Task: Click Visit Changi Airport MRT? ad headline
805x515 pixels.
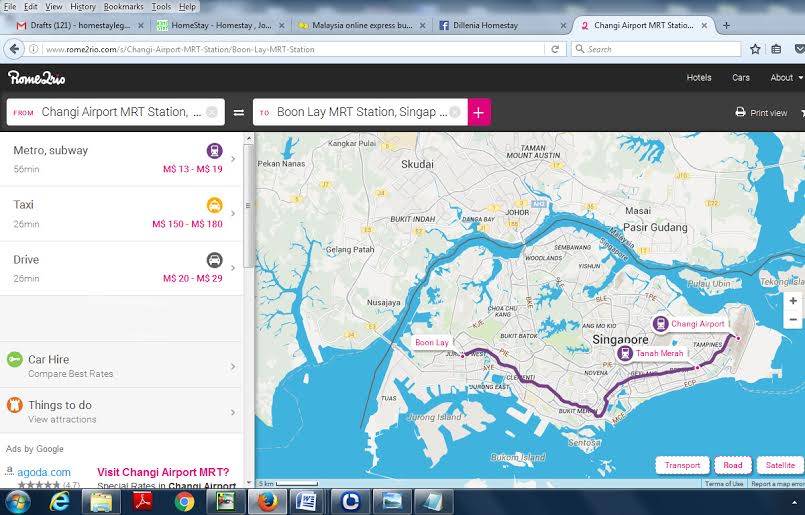Action: coord(163,472)
